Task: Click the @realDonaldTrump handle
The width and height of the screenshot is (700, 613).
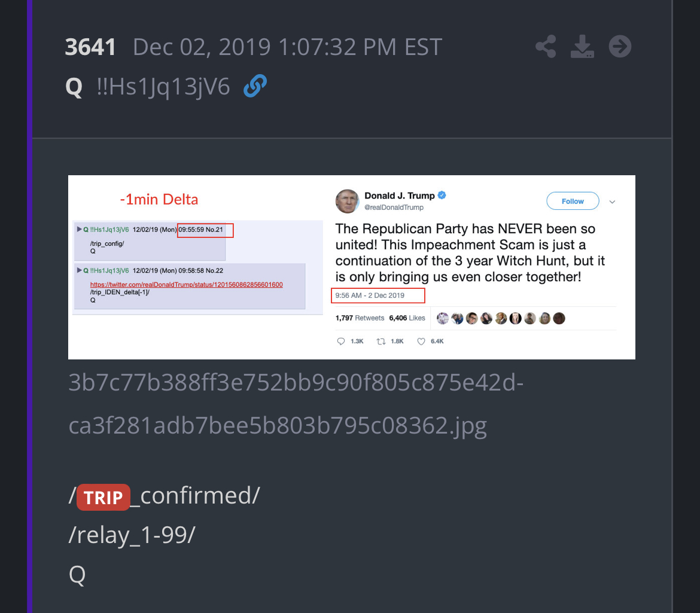Action: tap(394, 208)
